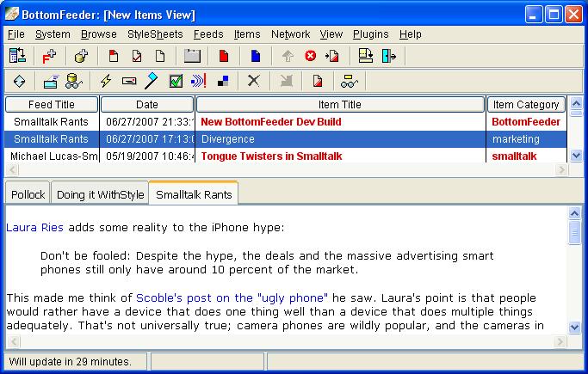Click the solid blue page icon
The width and height of the screenshot is (588, 374).
256,56
